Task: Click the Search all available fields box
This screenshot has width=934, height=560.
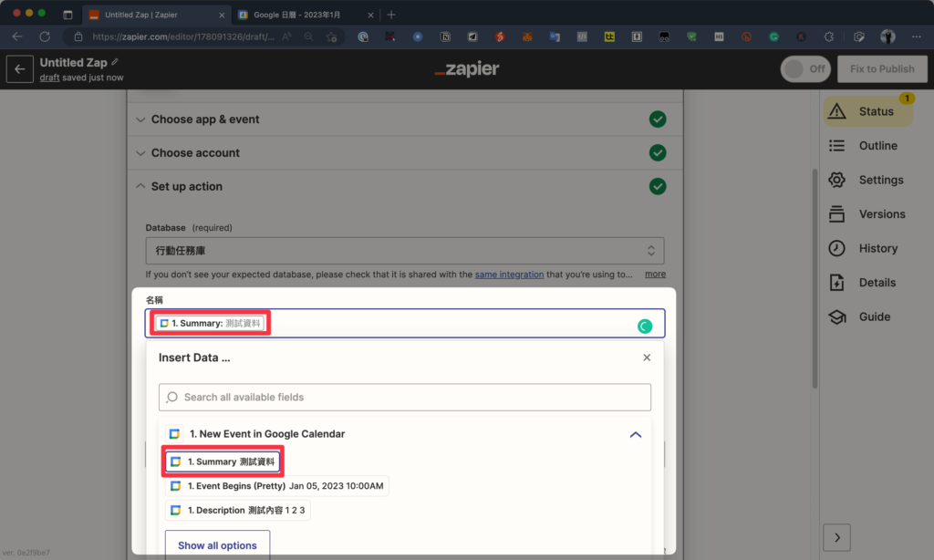Action: pyautogui.click(x=405, y=398)
